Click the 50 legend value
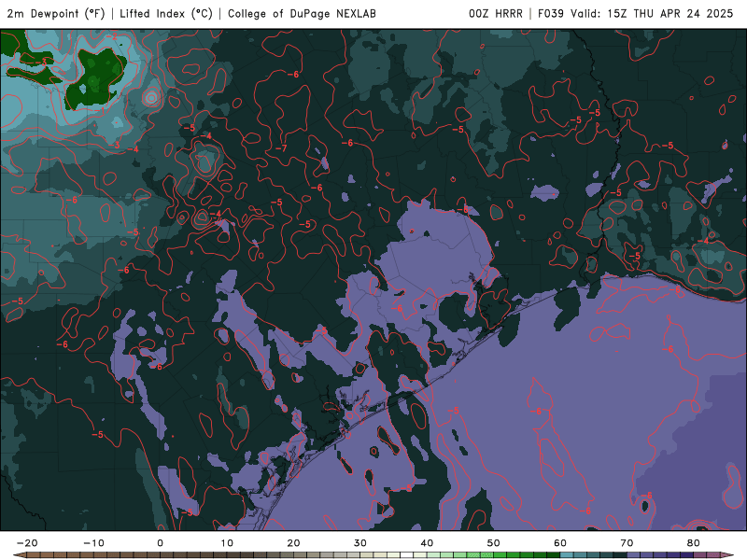This screenshot has width=747, height=560. [494, 543]
